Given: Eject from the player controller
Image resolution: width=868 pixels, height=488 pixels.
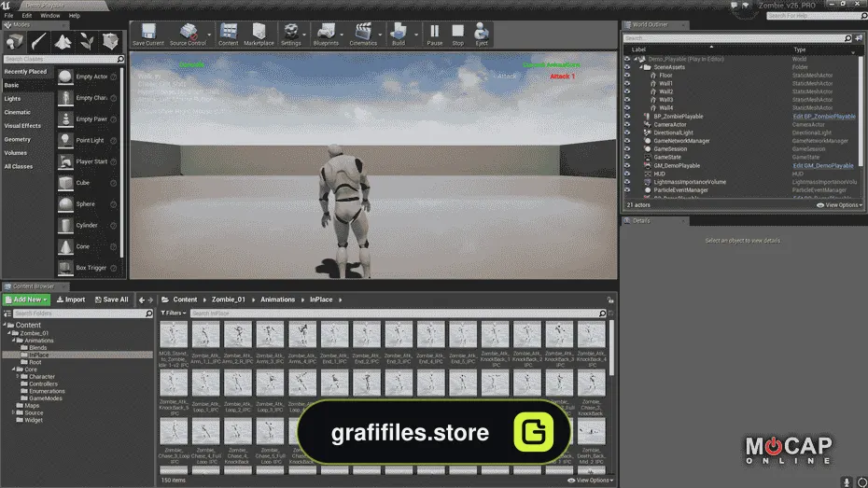Looking at the screenshot, I should pyautogui.click(x=482, y=35).
